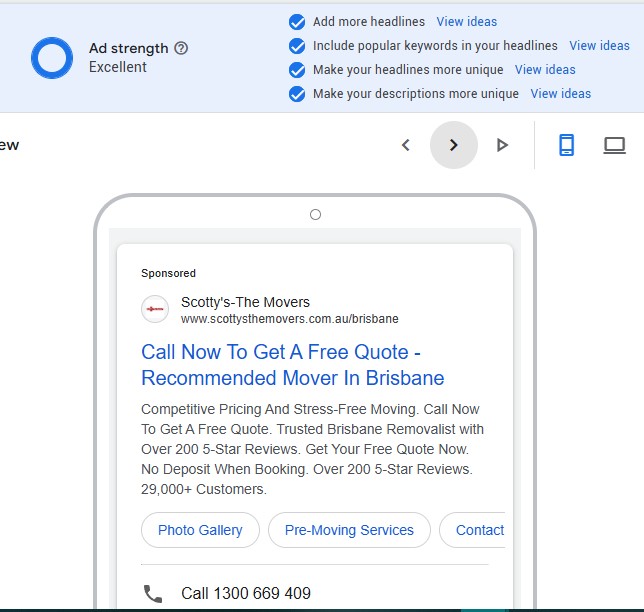Open the Photo Gallery sitelink
The height and width of the screenshot is (612, 644).
tap(200, 530)
